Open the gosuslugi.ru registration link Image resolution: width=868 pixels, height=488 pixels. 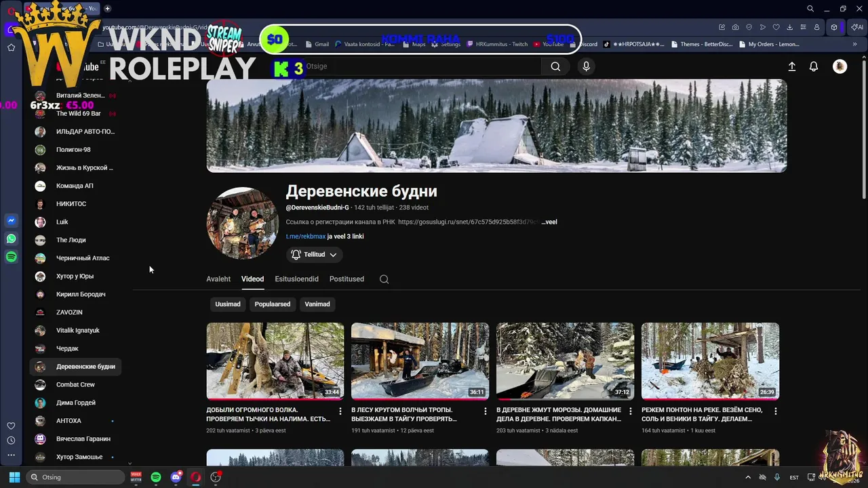[x=469, y=222]
